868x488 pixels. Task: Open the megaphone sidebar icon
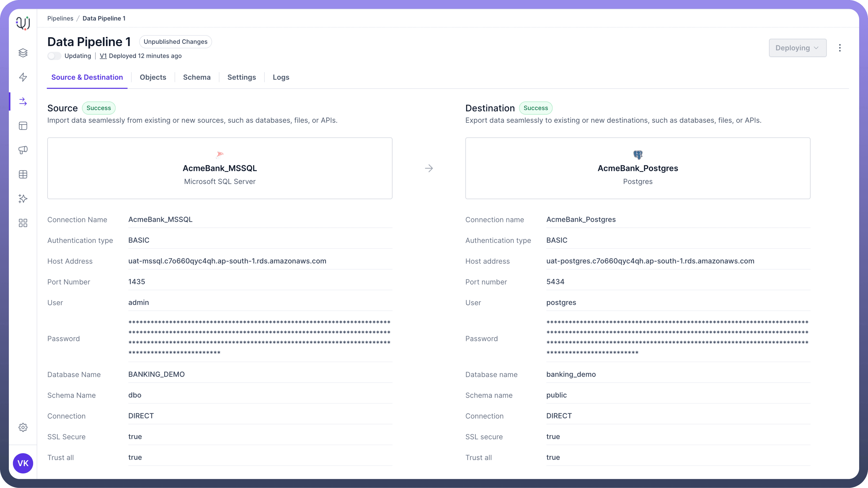tap(23, 150)
